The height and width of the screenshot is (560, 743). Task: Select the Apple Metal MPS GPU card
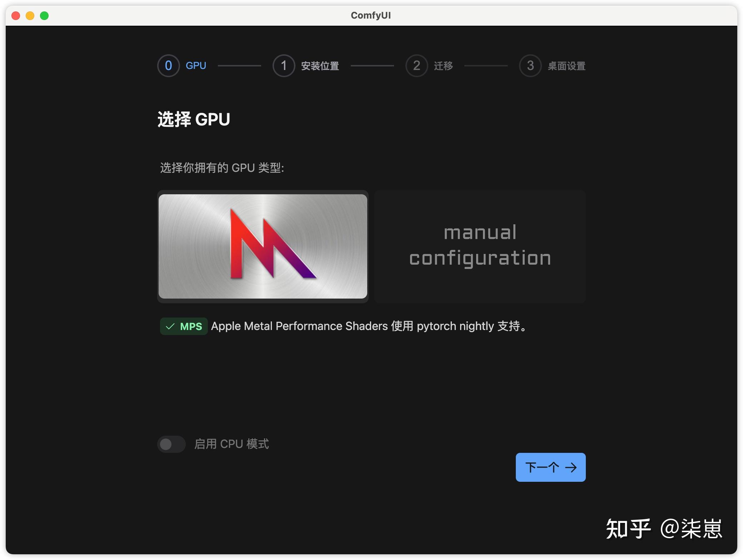pos(263,246)
